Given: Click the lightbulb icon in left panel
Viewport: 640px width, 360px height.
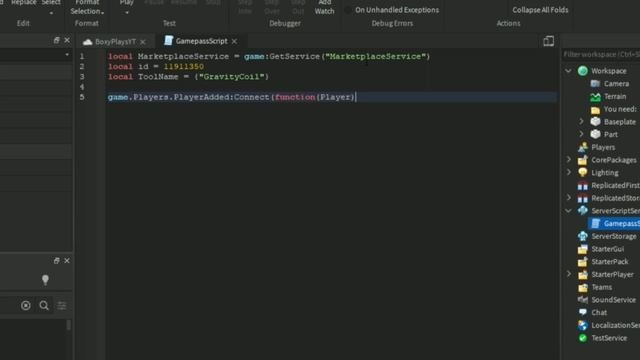Looking at the screenshot, I should [x=45, y=280].
